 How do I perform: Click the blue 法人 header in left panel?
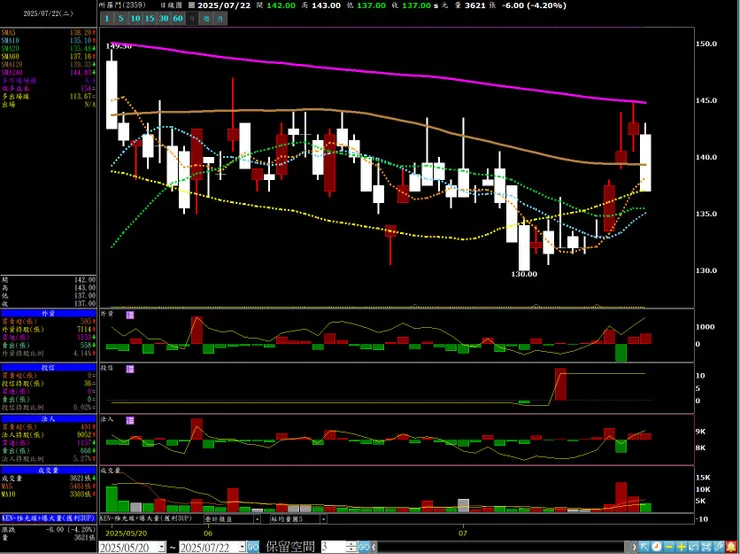(x=48, y=419)
